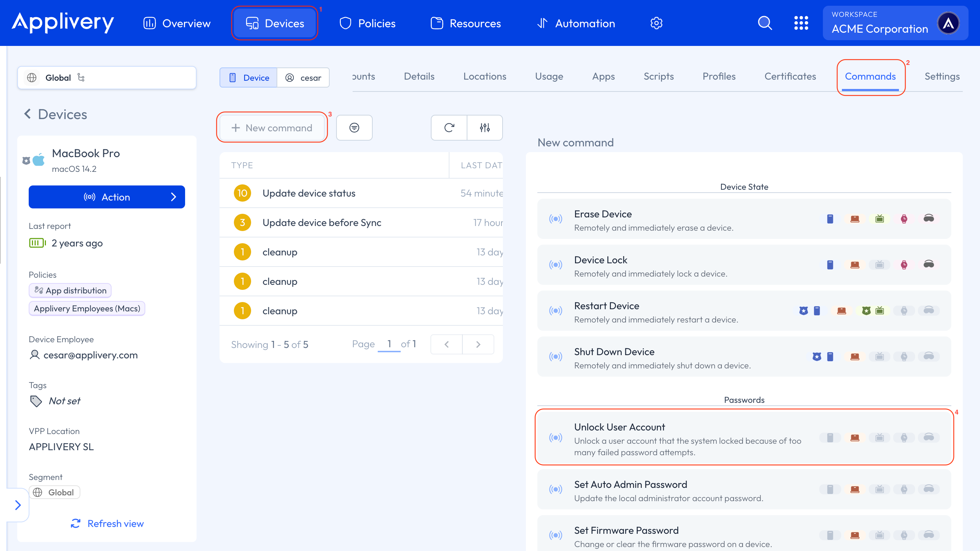Switch to the cesar user view
This screenshot has width=980, height=551.
pyautogui.click(x=303, y=77)
